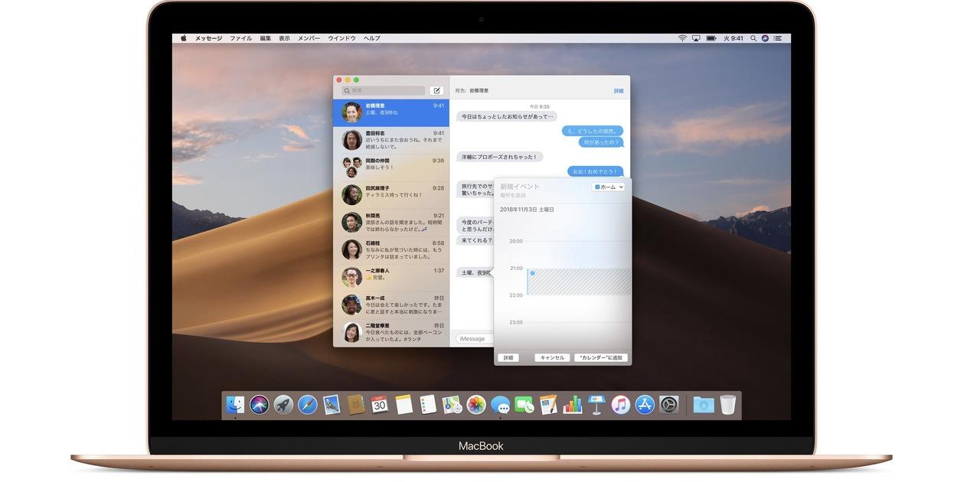This screenshot has height=482, width=980.
Task: Click the 場所を追加 location field
Action: click(x=513, y=196)
